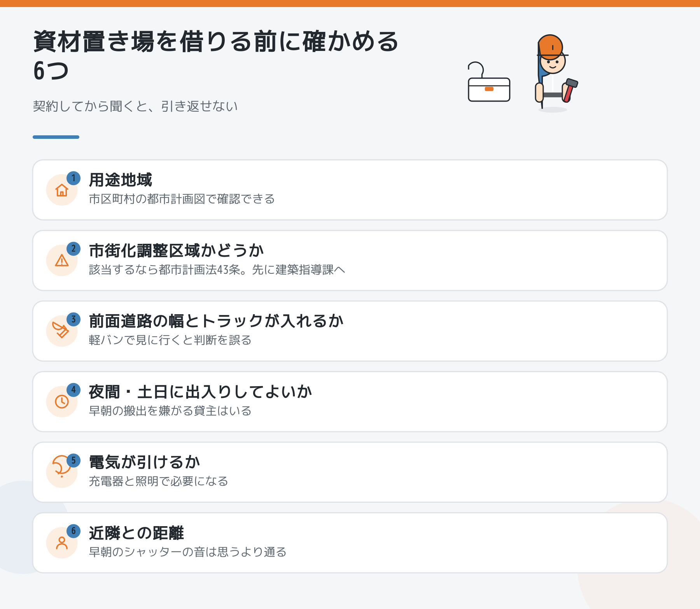Screen dimensions: 700x609
Task: Select the text 軽バンで見に行くと判断を誤る
Action: [170, 340]
